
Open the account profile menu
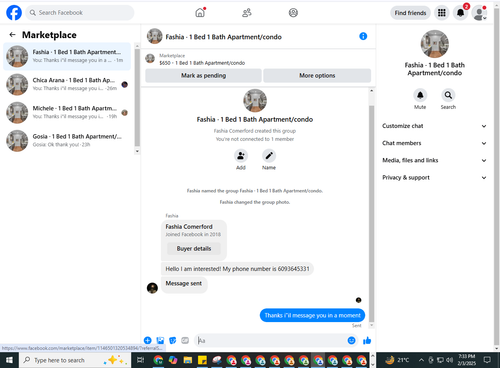click(x=479, y=13)
